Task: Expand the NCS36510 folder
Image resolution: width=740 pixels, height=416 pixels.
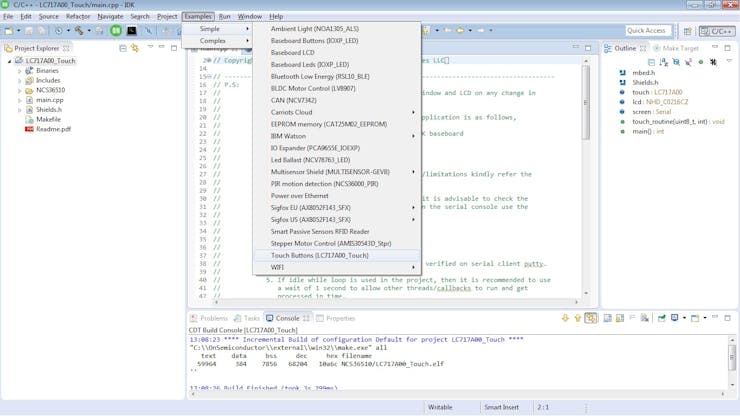Action: click(x=19, y=90)
